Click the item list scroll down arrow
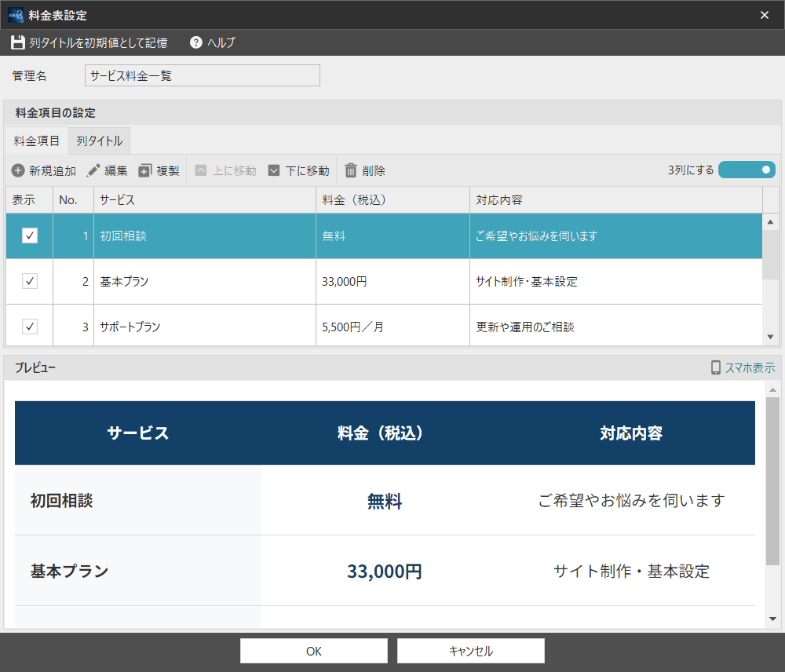This screenshot has width=785, height=672. click(x=771, y=337)
